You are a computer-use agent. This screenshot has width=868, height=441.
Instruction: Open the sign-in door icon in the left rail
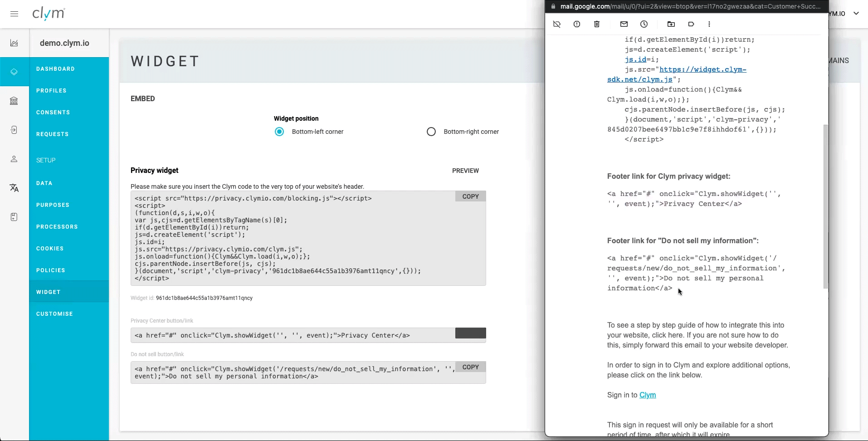point(14,130)
